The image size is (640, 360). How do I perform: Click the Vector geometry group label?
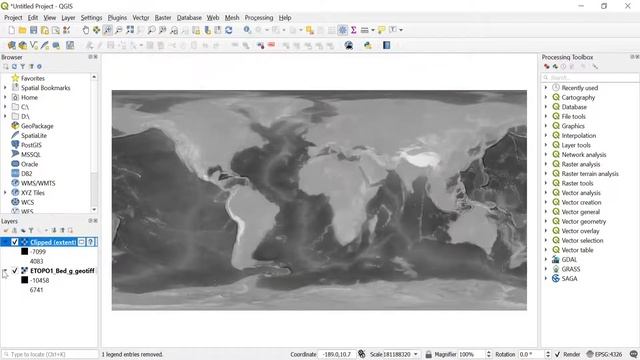(584, 221)
